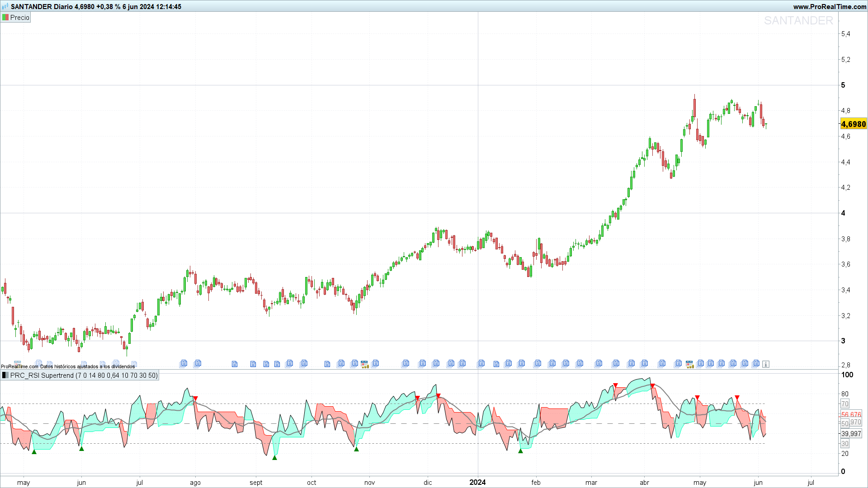
Task: Click 'Datos históricos ajustados a los dividendos' note
Action: [87, 366]
